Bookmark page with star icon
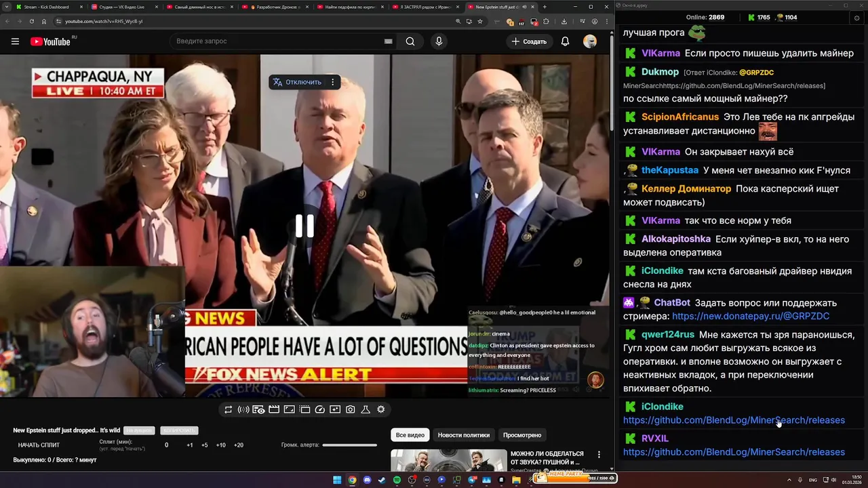868x488 pixels. [480, 21]
